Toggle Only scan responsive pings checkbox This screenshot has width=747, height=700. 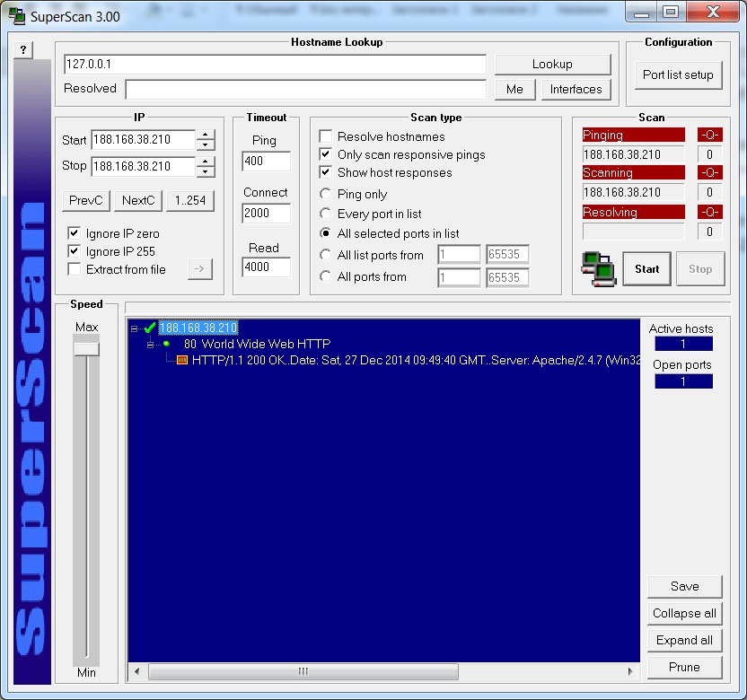(326, 154)
